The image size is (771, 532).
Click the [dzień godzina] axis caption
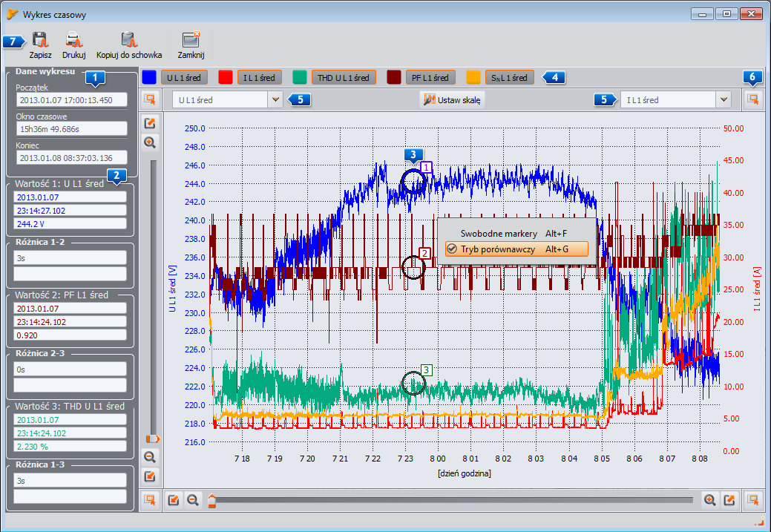tap(465, 473)
